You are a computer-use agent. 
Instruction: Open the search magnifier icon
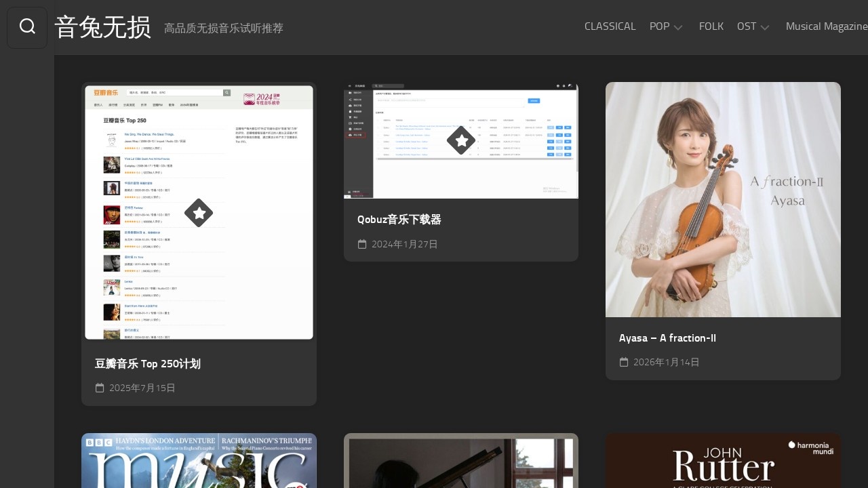point(27,27)
